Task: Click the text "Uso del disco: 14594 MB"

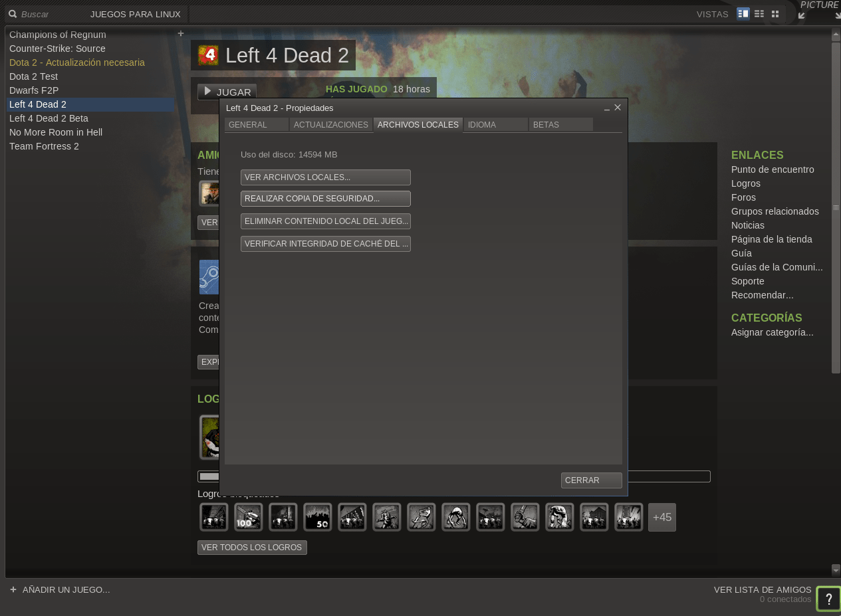Action: (x=289, y=155)
